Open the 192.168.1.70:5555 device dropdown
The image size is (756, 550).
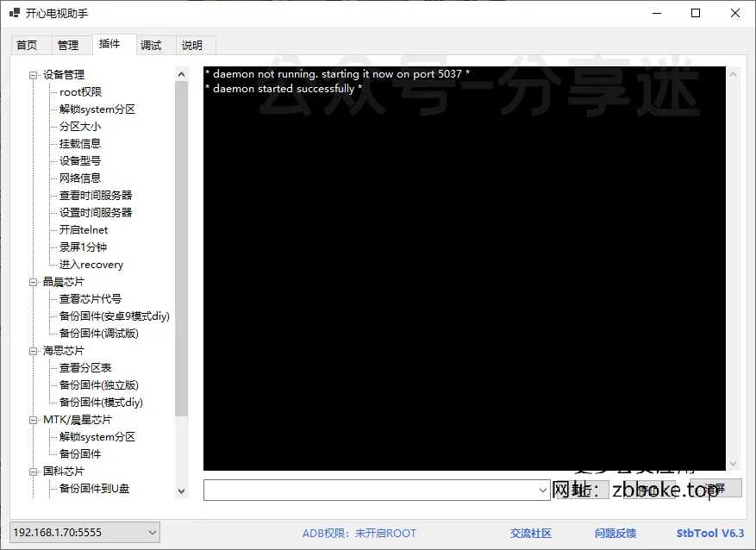(84, 533)
